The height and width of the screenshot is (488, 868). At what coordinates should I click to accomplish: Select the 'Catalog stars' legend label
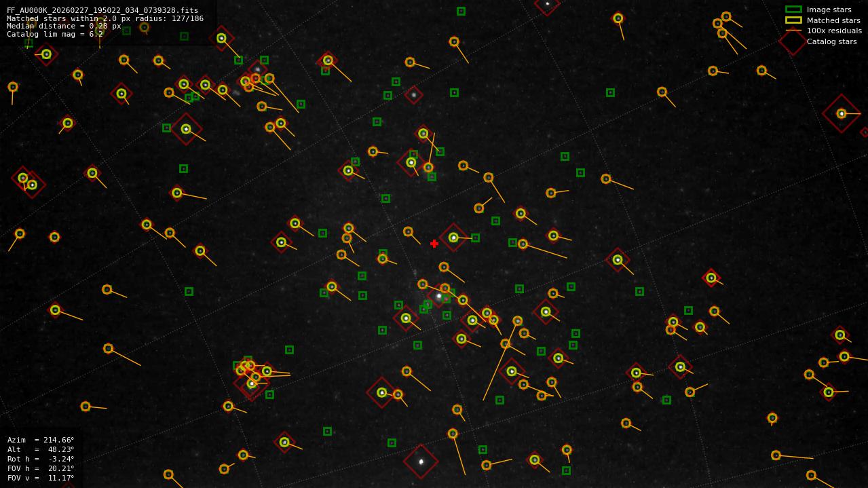(831, 41)
